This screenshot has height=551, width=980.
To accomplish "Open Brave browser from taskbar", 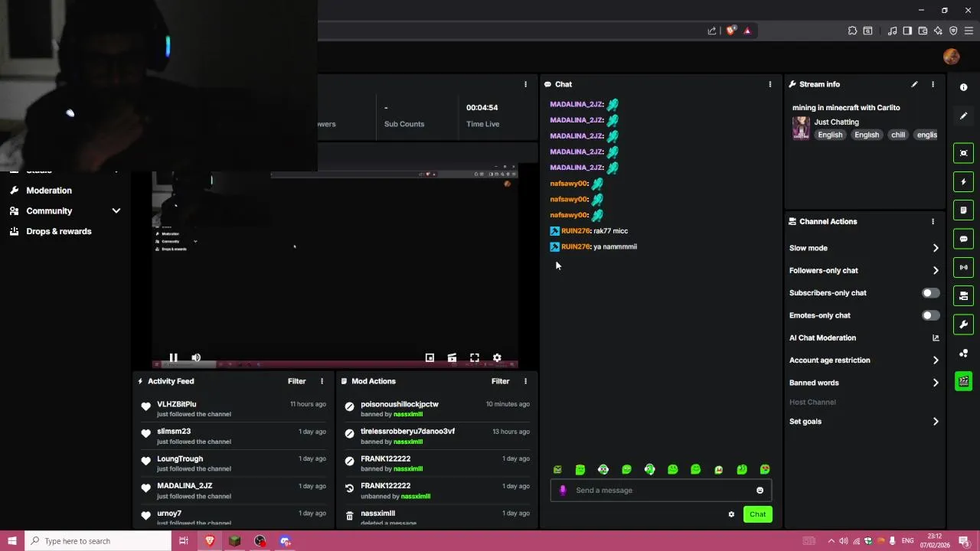I will (209, 541).
